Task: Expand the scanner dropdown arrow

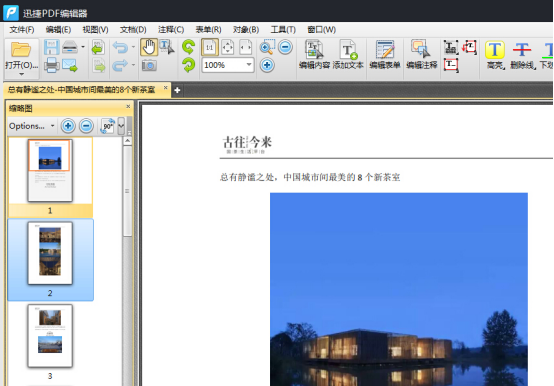Action: coord(83,47)
